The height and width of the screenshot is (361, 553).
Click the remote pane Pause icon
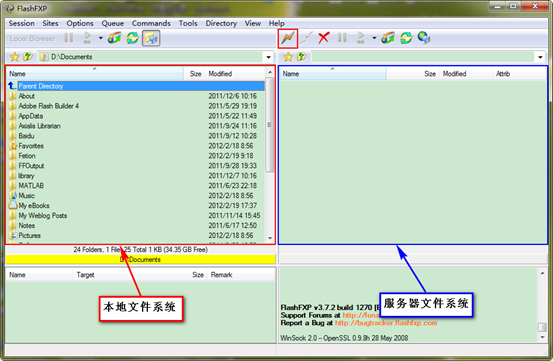[342, 38]
